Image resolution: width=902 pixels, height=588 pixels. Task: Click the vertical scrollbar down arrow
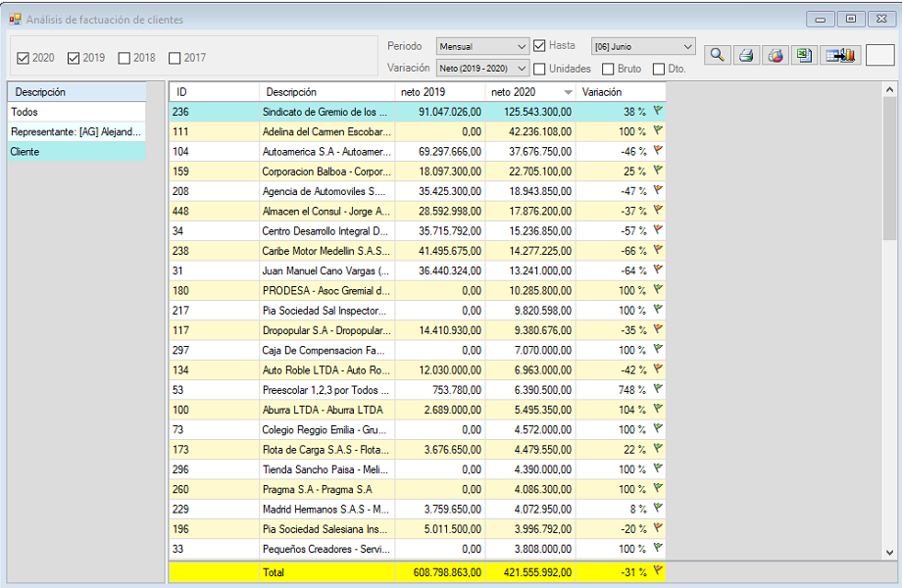point(889,553)
